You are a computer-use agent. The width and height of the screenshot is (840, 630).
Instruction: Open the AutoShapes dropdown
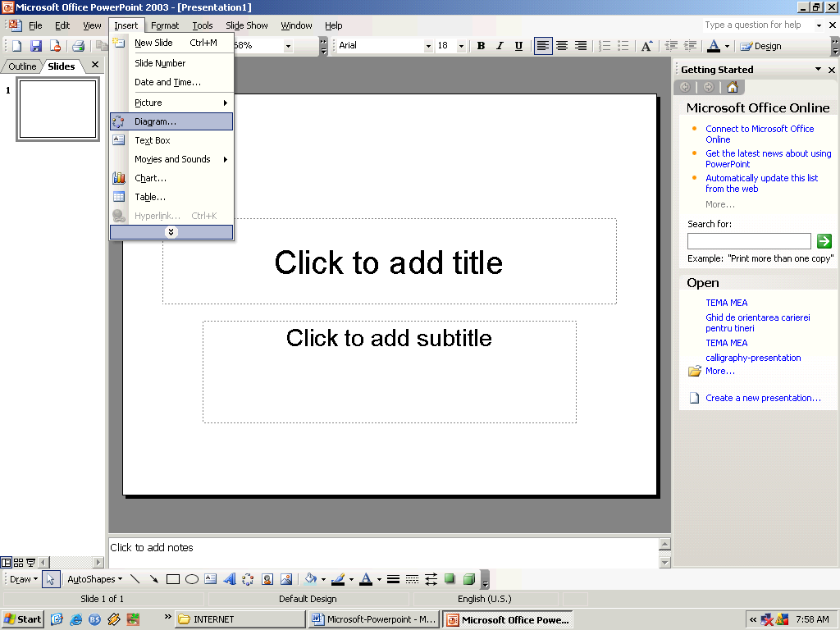click(95, 579)
